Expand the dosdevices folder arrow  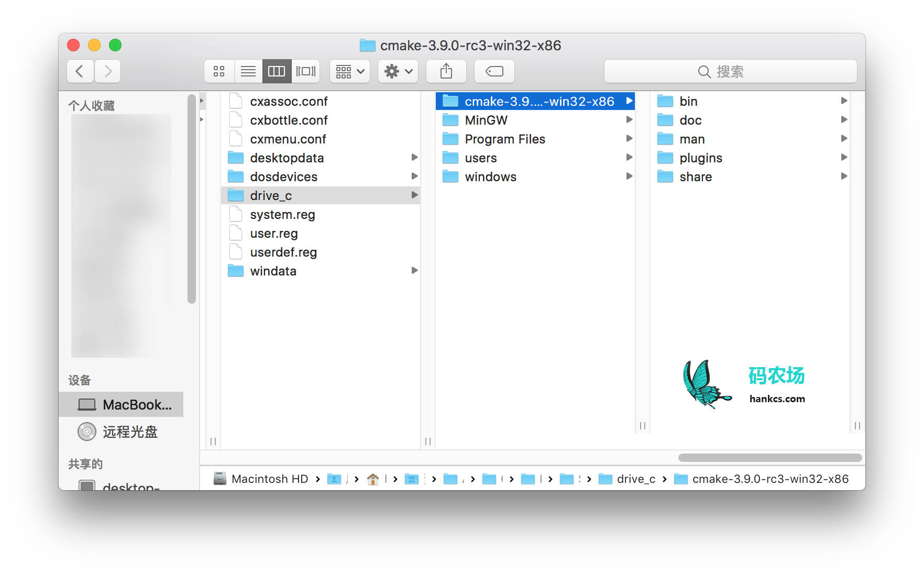(414, 176)
